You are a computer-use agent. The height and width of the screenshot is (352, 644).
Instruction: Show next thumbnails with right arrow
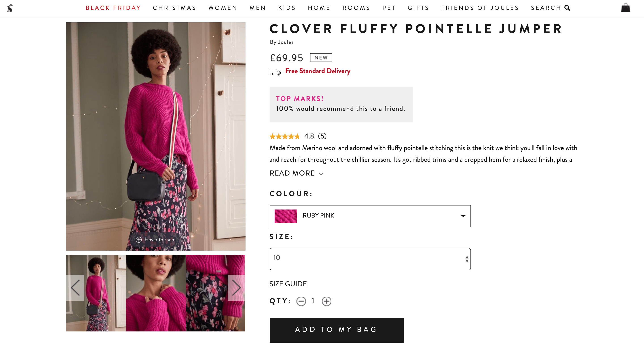[236, 288]
